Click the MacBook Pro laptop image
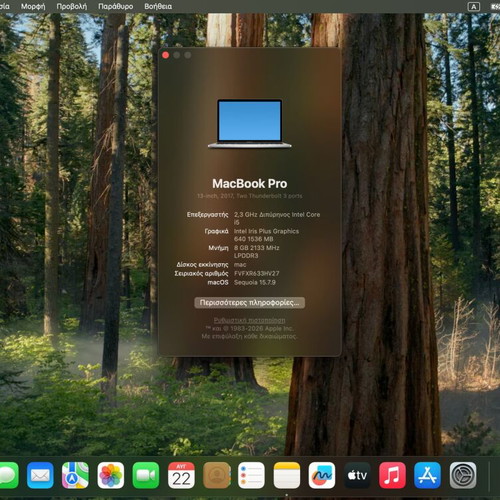This screenshot has width=500, height=500. tap(249, 123)
